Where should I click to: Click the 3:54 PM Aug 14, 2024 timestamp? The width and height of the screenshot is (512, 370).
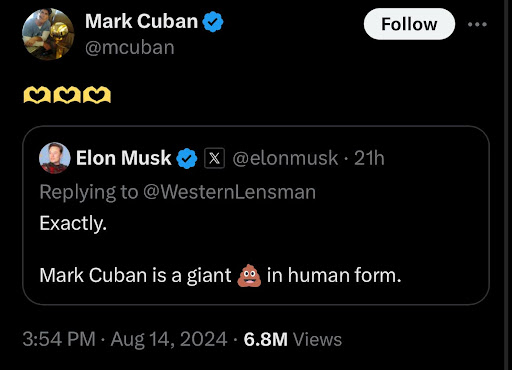[125, 339]
